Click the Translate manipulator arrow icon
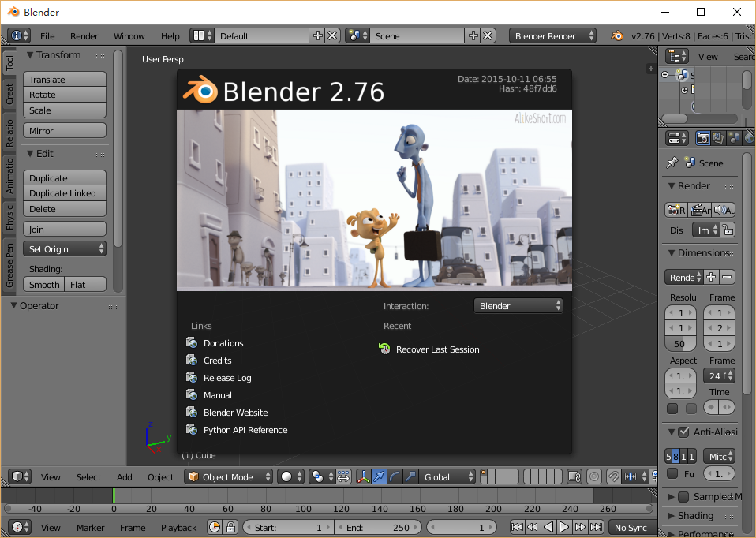Image resolution: width=756 pixels, height=538 pixels. pos(380,476)
